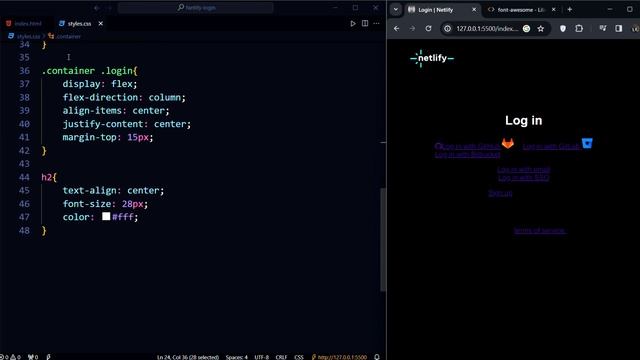Close the styles.css editor tab

[100, 24]
